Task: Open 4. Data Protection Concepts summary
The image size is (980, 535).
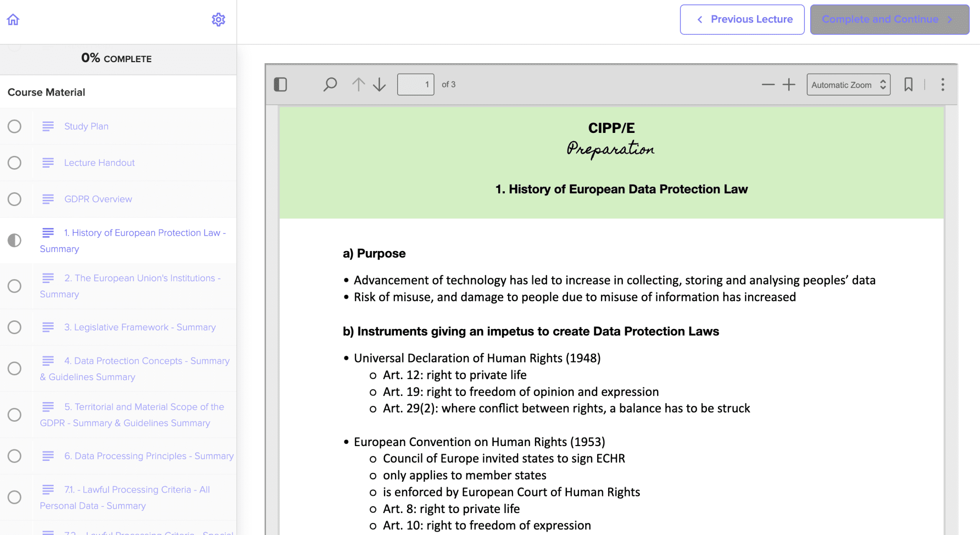Action: pos(135,369)
